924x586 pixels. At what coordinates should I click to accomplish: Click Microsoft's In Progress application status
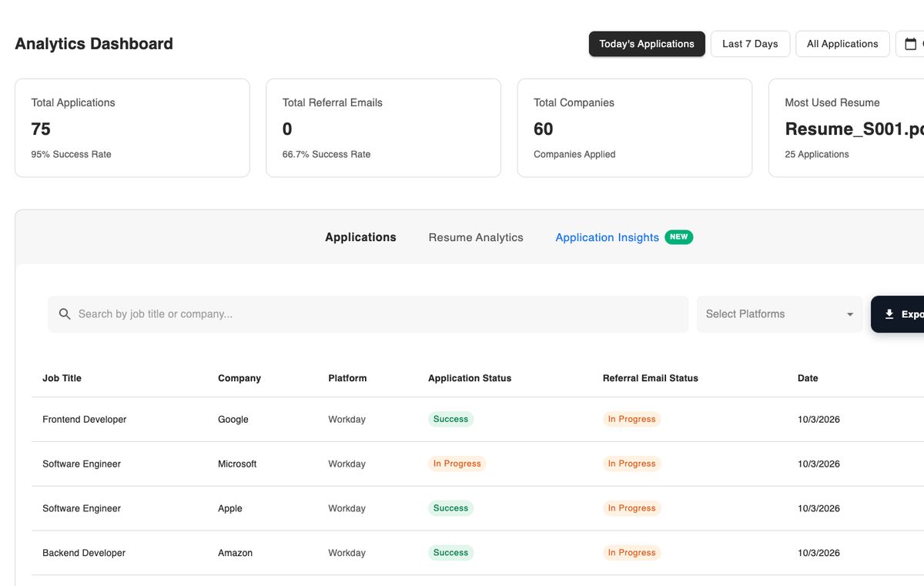tap(457, 464)
